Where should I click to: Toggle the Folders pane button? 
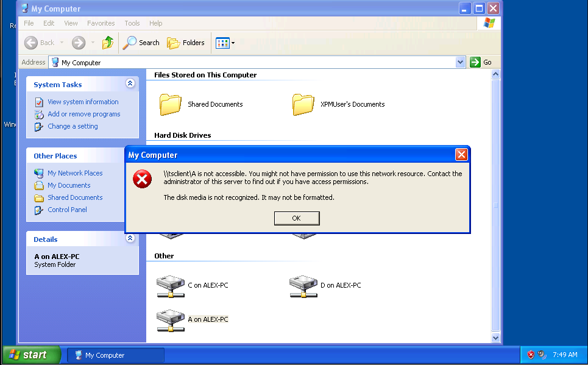click(186, 43)
